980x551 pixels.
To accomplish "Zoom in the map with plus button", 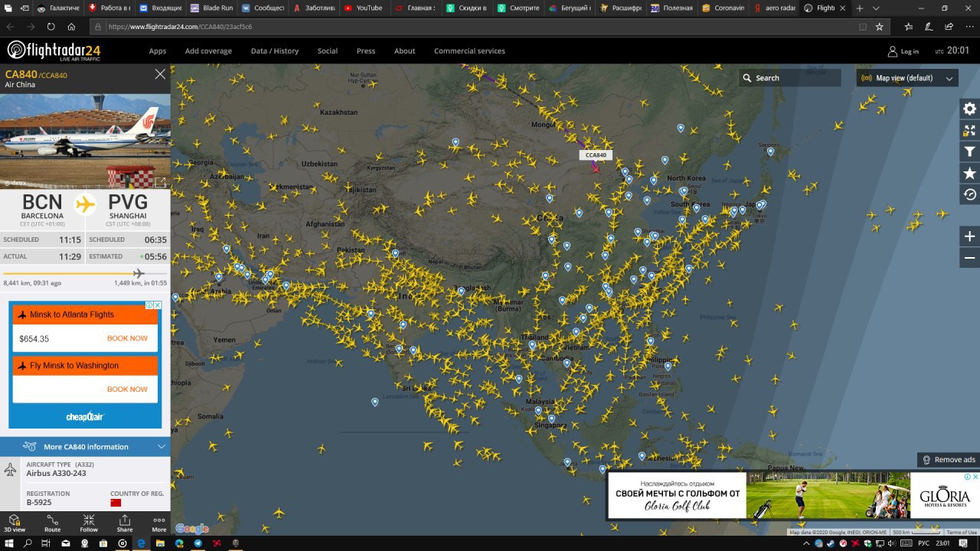I will pos(969,236).
